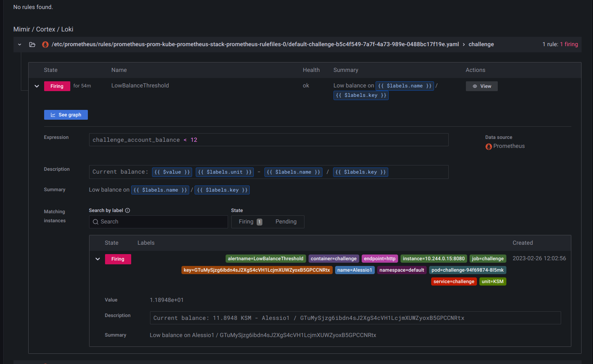
Task: Click the pod=challenge-94f69874-8l5mk label tag
Action: click(468, 270)
